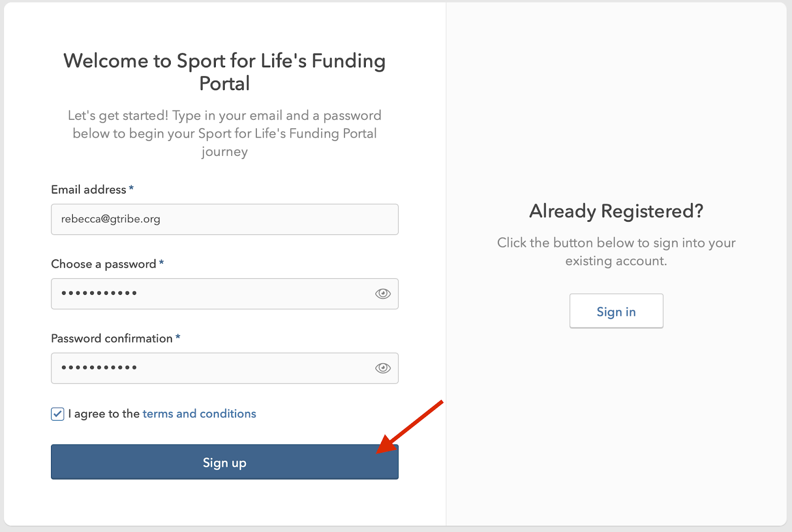The height and width of the screenshot is (532, 792).
Task: Focus the Email address input field
Action: (224, 219)
